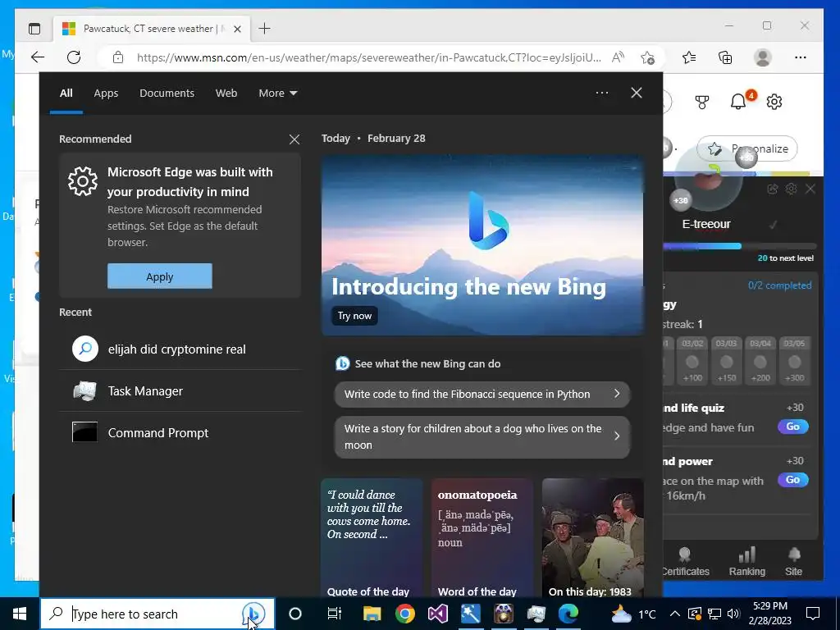Add this page to favorites
The image size is (840, 630).
coord(647,57)
